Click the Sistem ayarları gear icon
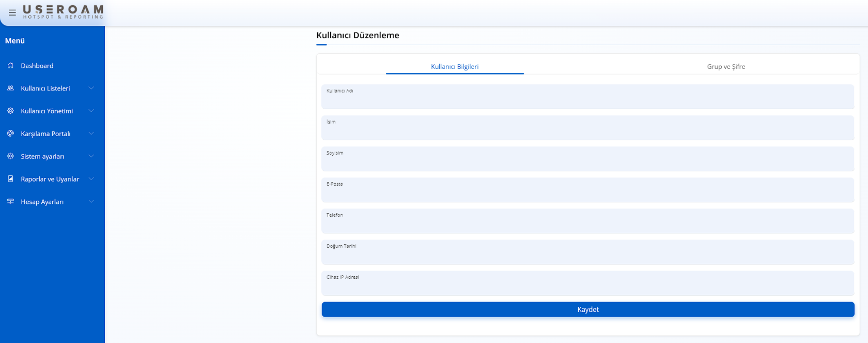The image size is (868, 343). pos(10,156)
